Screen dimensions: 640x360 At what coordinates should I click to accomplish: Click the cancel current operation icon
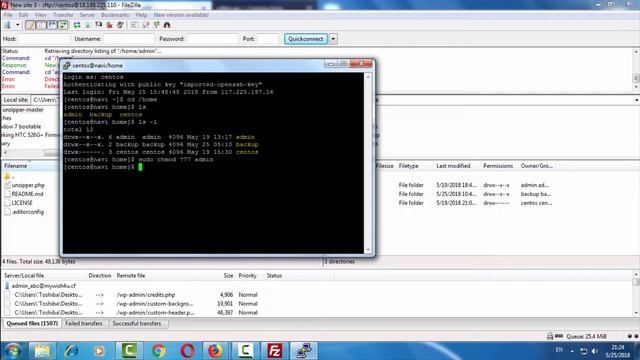[99, 25]
